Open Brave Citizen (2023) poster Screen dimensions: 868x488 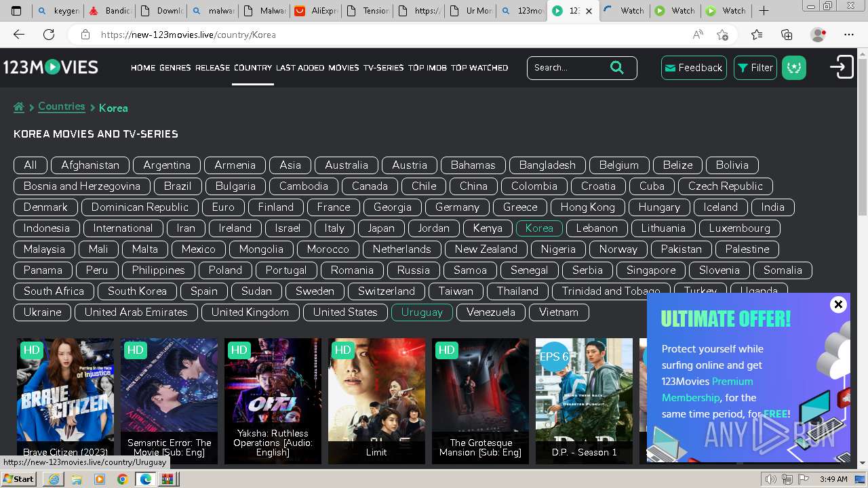point(65,401)
